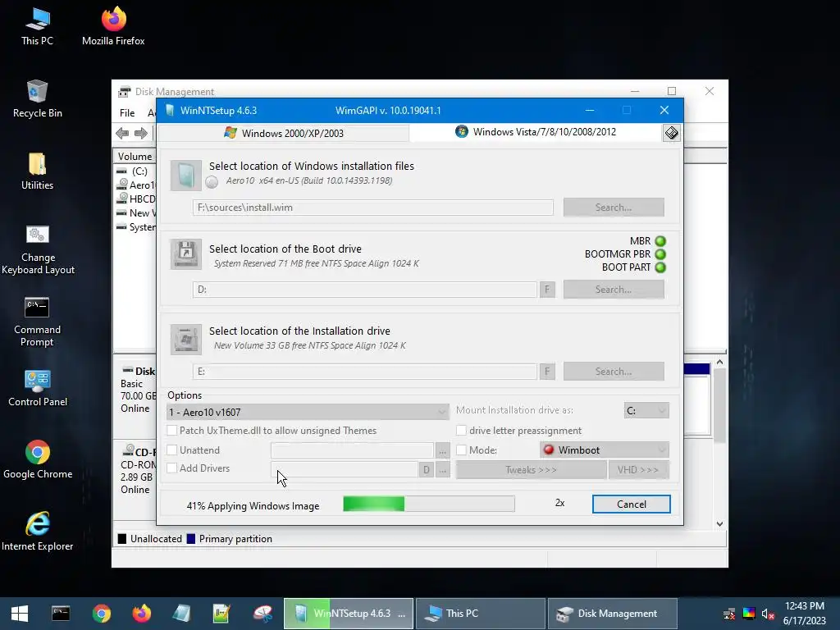840x630 pixels.
Task: Click Search for installation files
Action: pyautogui.click(x=614, y=208)
